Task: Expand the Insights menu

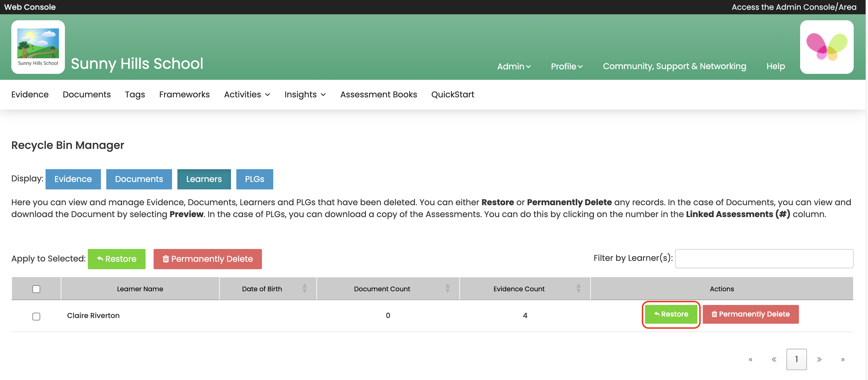Action: (x=305, y=94)
